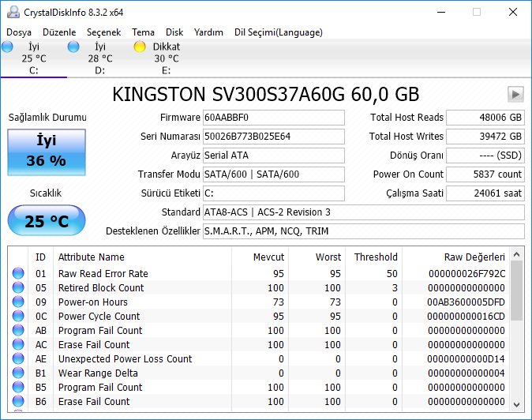The height and width of the screenshot is (420, 532).
Task: Open the Dosya menu
Action: [x=19, y=32]
